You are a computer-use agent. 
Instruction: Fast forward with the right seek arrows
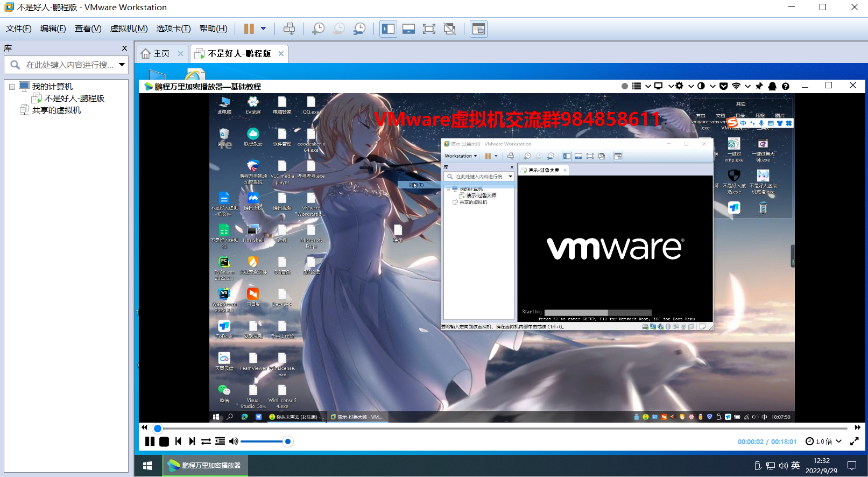point(858,427)
